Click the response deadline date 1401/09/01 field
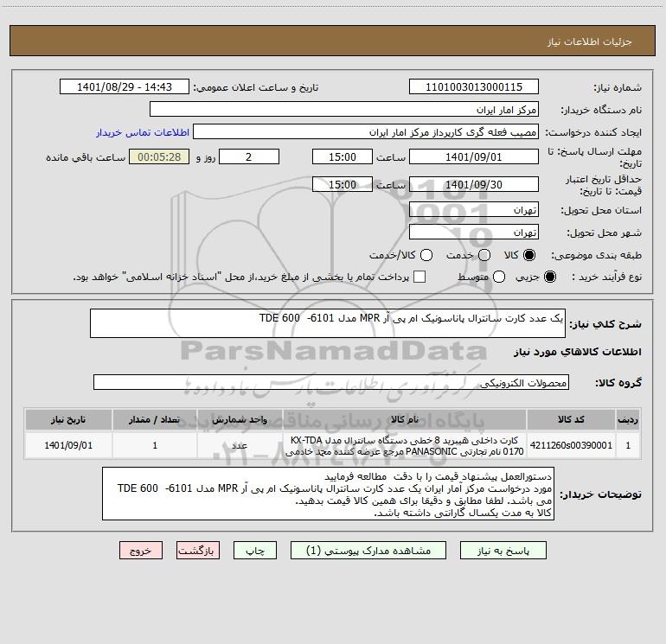Viewport: 666px width, 644px height. click(x=474, y=156)
